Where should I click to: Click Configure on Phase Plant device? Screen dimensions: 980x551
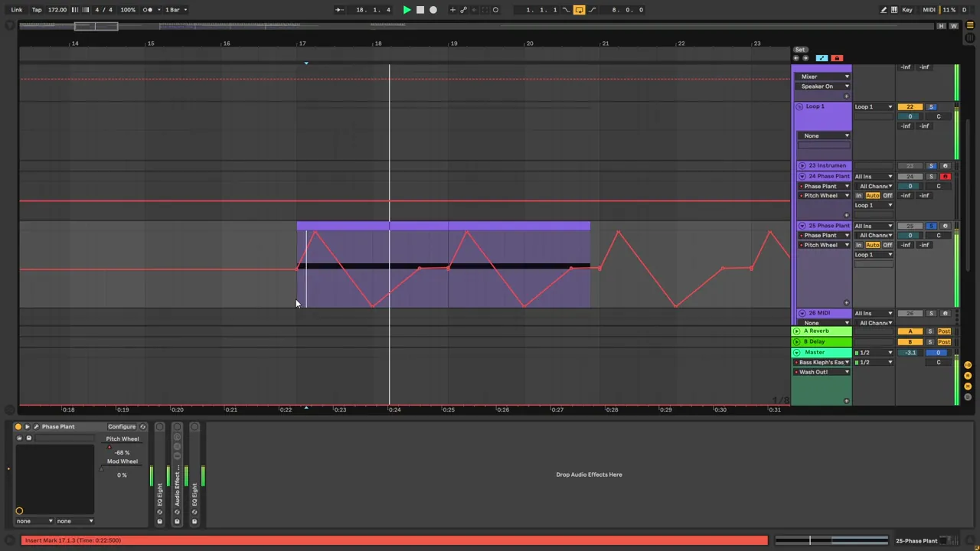click(x=121, y=427)
